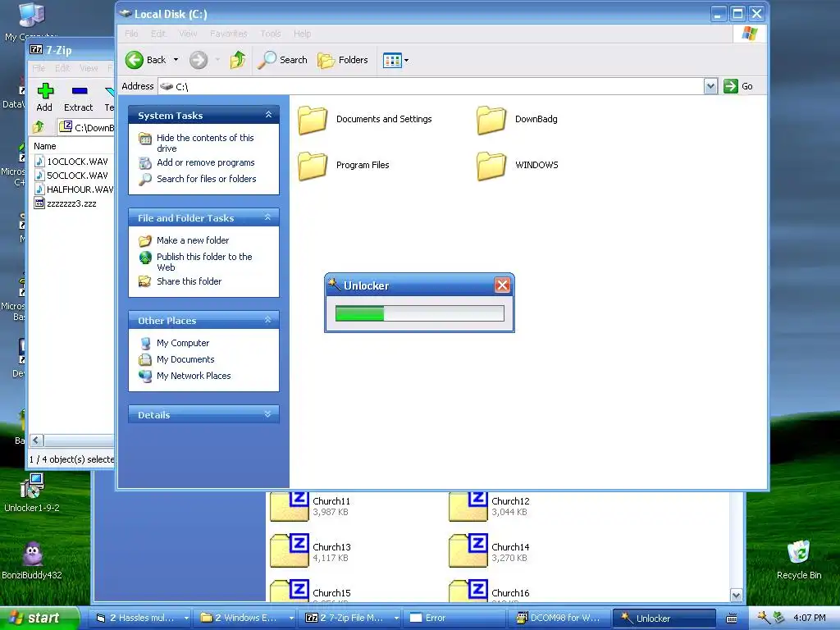Image resolution: width=840 pixels, height=630 pixels.
Task: Select the WINDOWS folder
Action: coord(518,165)
